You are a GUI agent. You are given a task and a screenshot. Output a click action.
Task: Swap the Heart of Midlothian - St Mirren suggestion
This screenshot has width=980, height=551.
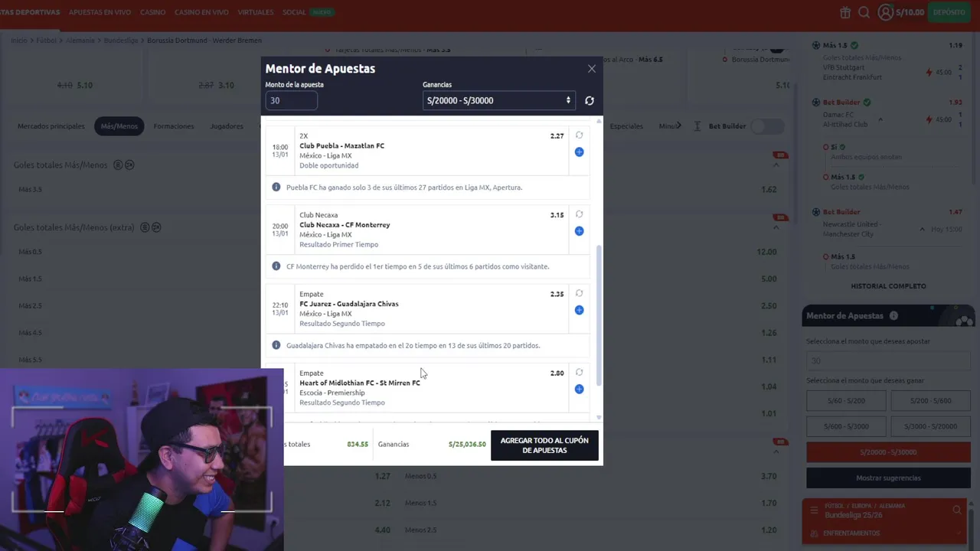579,373
